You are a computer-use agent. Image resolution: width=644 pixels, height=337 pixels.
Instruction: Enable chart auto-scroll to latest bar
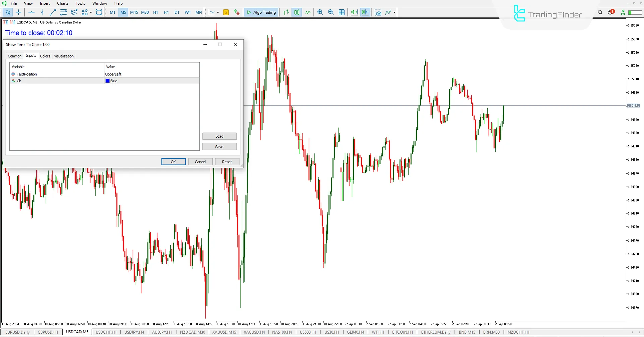coord(354,12)
